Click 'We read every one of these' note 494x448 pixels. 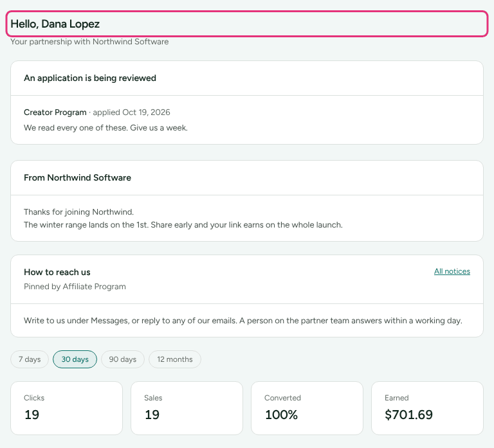pyautogui.click(x=106, y=128)
